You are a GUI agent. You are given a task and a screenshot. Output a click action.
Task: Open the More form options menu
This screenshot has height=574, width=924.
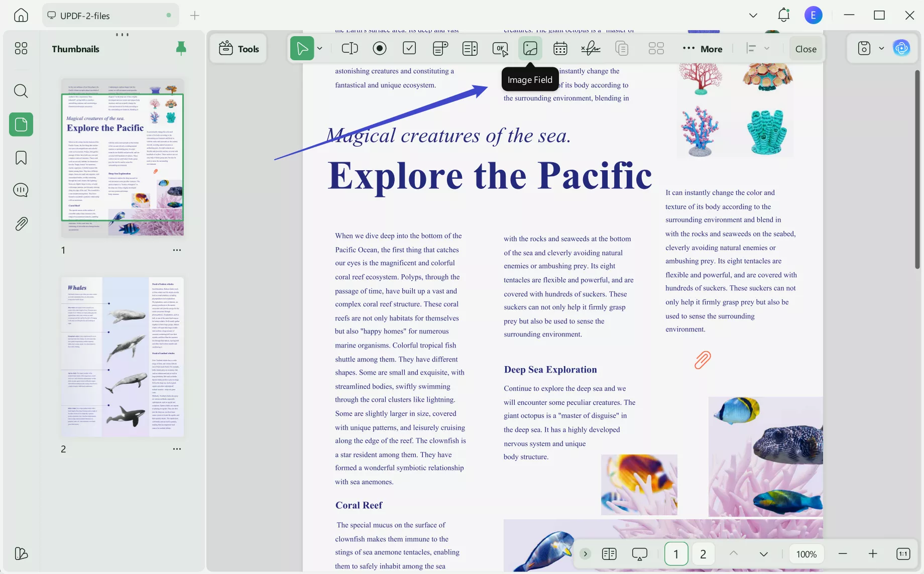pyautogui.click(x=703, y=49)
